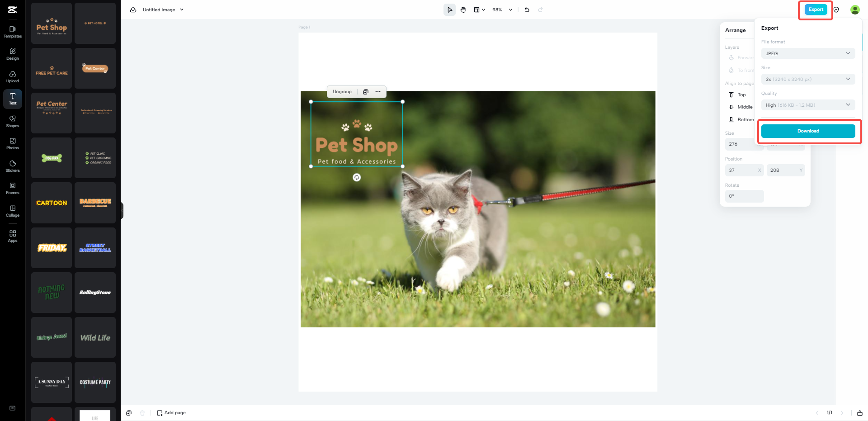Viewport: 868px width, 421px height.
Task: Click the cloud save status icon
Action: [133, 9]
